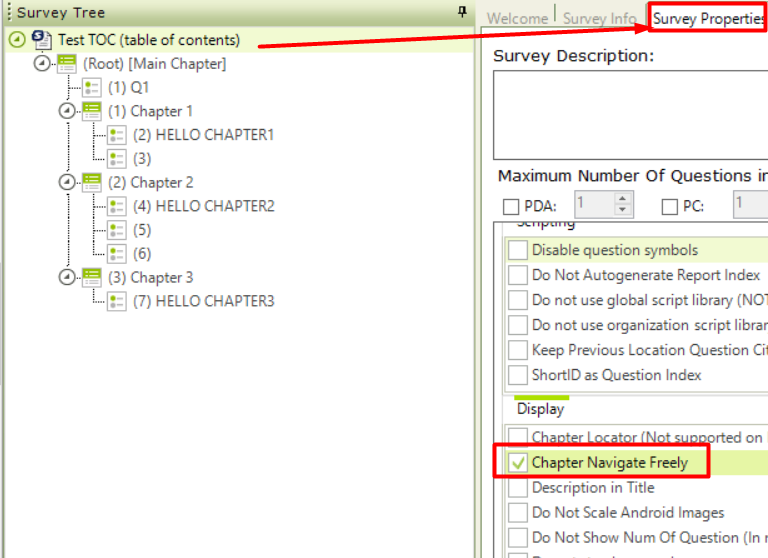Select the (1) Chapter 1 row
This screenshot has height=558, width=768.
(150, 111)
